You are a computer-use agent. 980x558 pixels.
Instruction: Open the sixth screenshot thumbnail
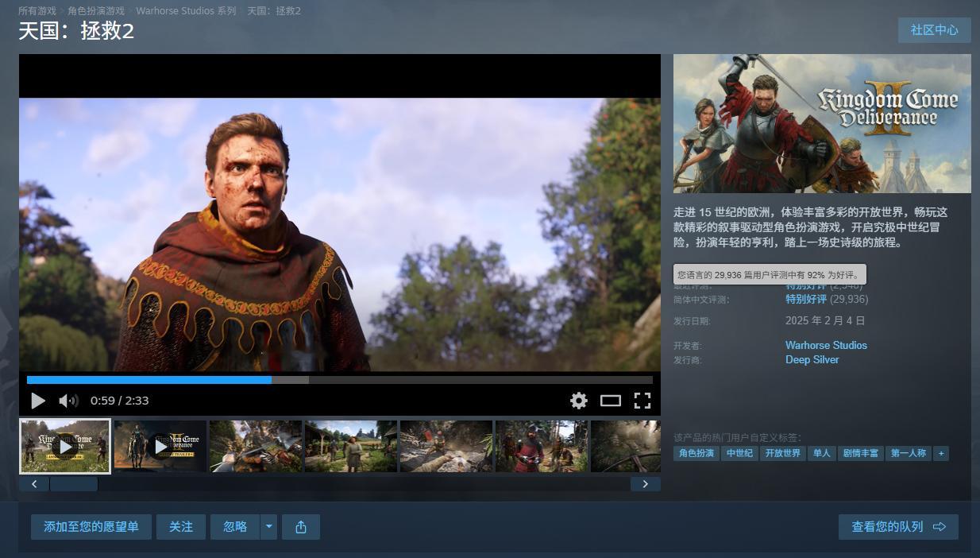(542, 446)
